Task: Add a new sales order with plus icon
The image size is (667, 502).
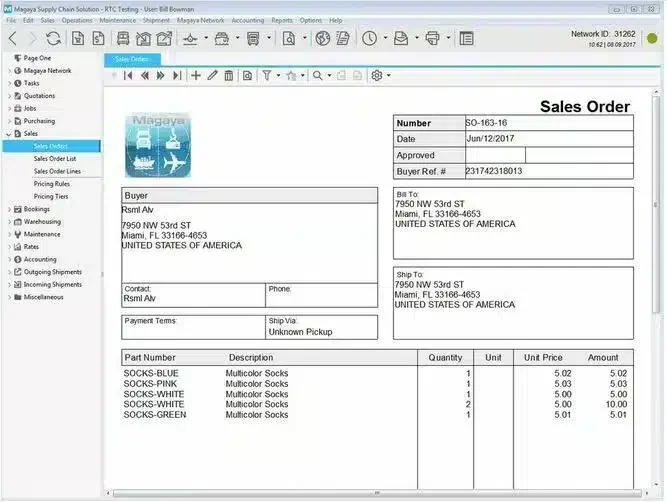Action: 196,76
